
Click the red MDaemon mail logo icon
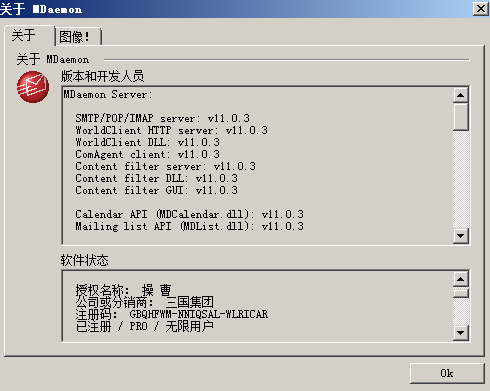tap(33, 87)
